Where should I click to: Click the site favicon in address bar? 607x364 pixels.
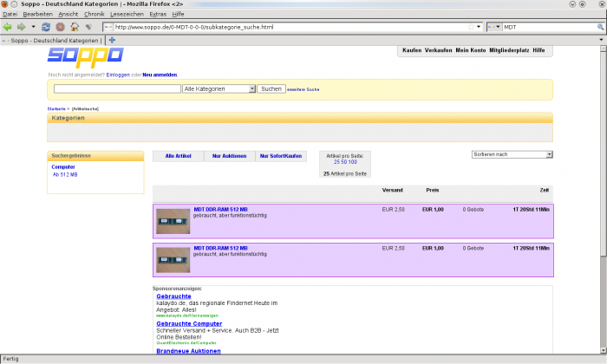point(108,27)
